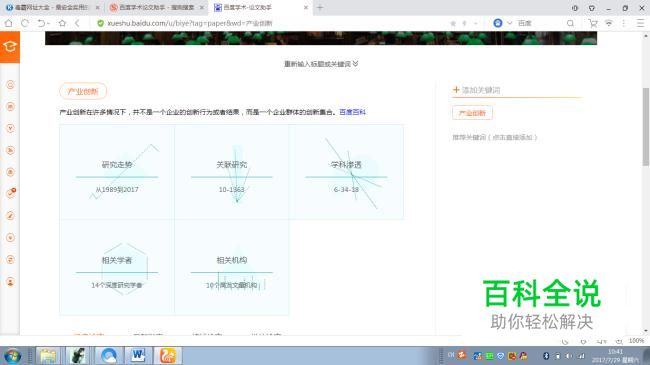Select the active 百度学术-论文助手 tab

[x=260, y=7]
